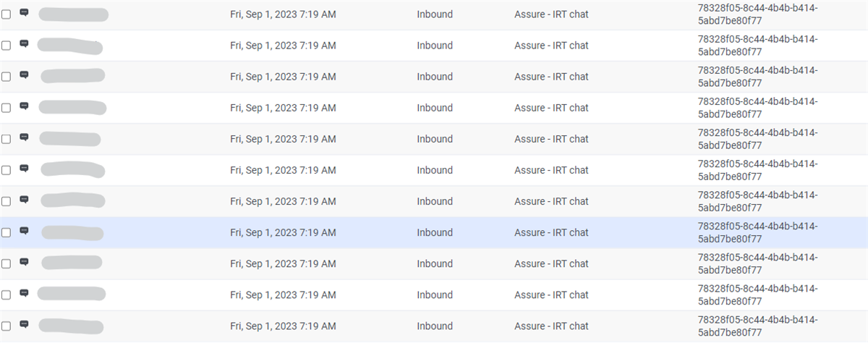Click the chat icon in the first row
Screen dimensions: 868x343
click(x=24, y=12)
